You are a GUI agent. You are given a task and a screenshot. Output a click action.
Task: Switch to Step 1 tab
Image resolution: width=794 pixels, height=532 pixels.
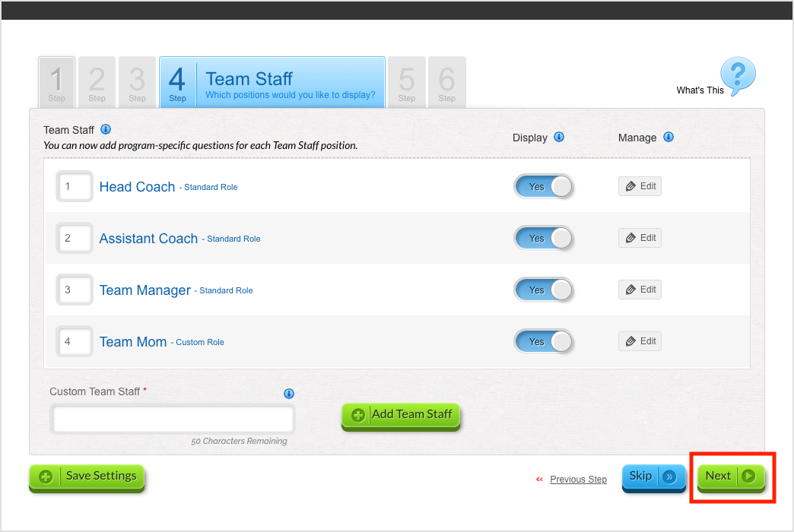[x=56, y=81]
